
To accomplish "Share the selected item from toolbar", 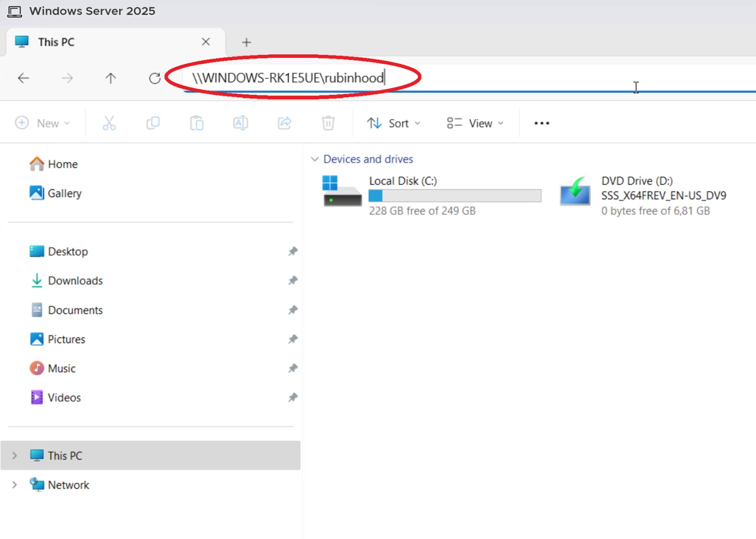I will coord(285,123).
